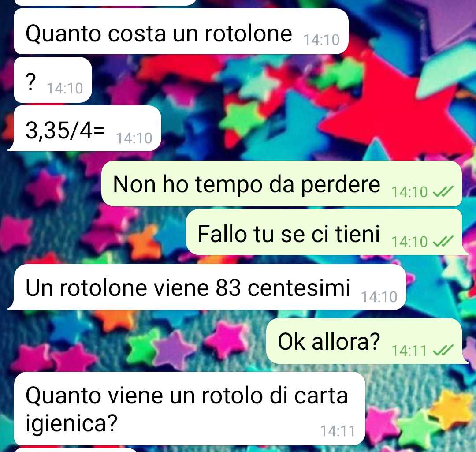This screenshot has height=452, width=476.
Task: Select the 'Quanto viene un rotolo di carta igienica?' message
Action: click(190, 408)
